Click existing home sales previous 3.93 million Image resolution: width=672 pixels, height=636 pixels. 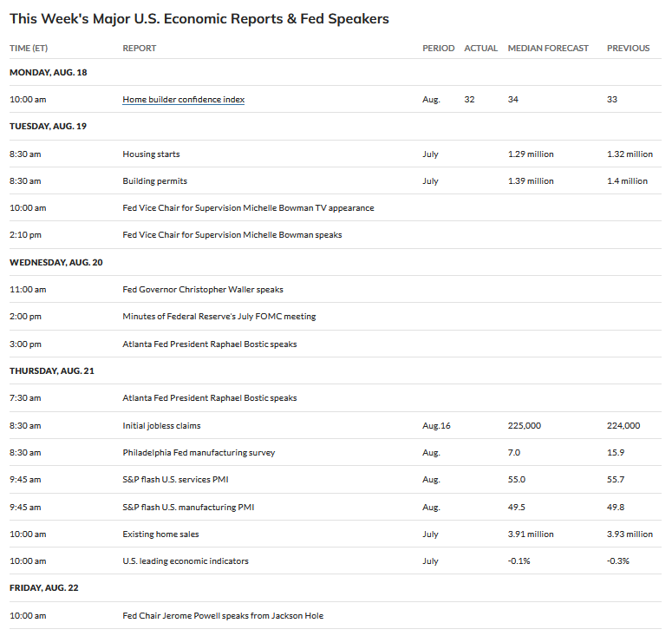click(630, 534)
